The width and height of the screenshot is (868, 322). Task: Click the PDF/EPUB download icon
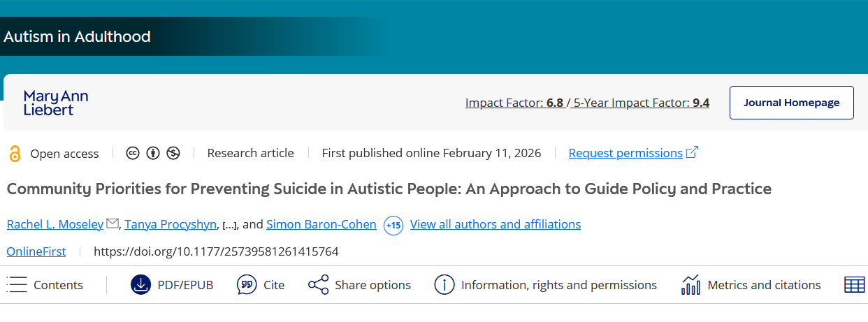pyautogui.click(x=140, y=285)
